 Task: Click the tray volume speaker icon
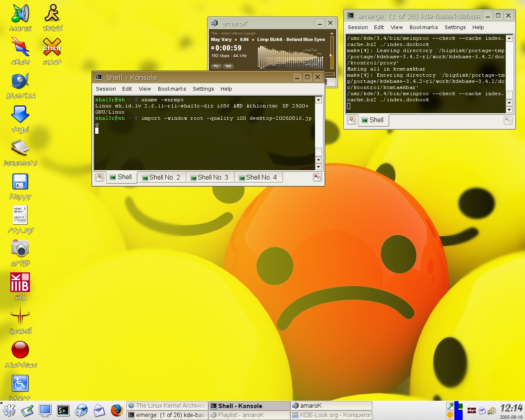(x=491, y=411)
